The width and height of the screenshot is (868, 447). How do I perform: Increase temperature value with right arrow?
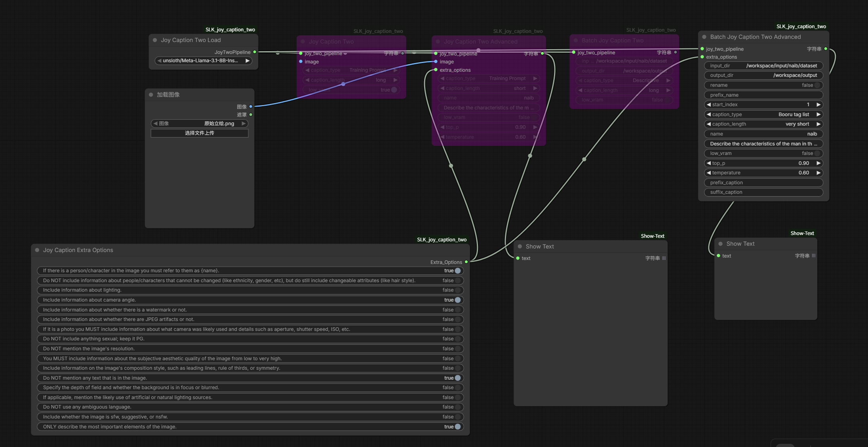pos(818,173)
